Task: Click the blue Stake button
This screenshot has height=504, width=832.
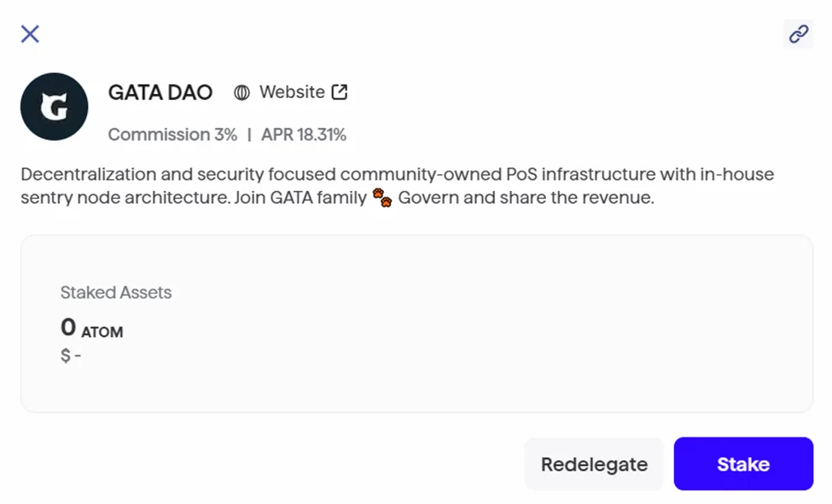Action: click(x=743, y=464)
